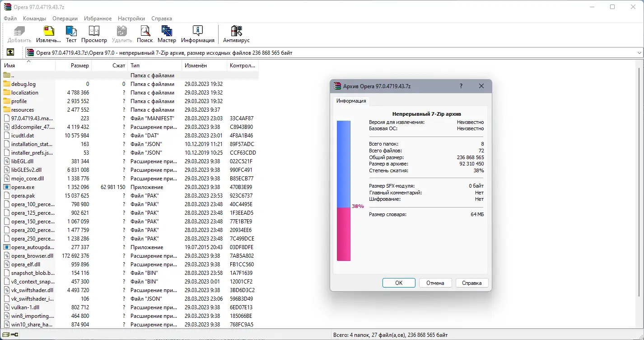The height and width of the screenshot is (340, 644).
Task: Select the file opera_250_perce...
Action: coord(33,238)
